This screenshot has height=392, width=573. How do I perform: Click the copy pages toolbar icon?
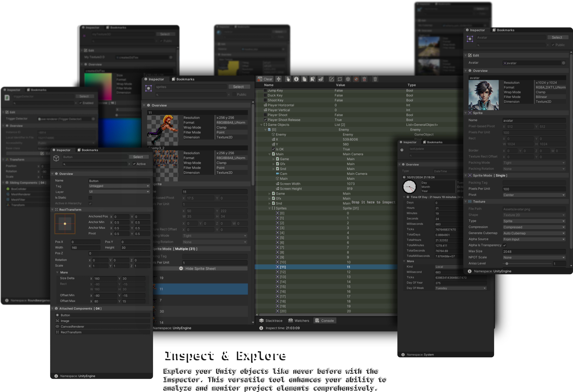(304, 79)
